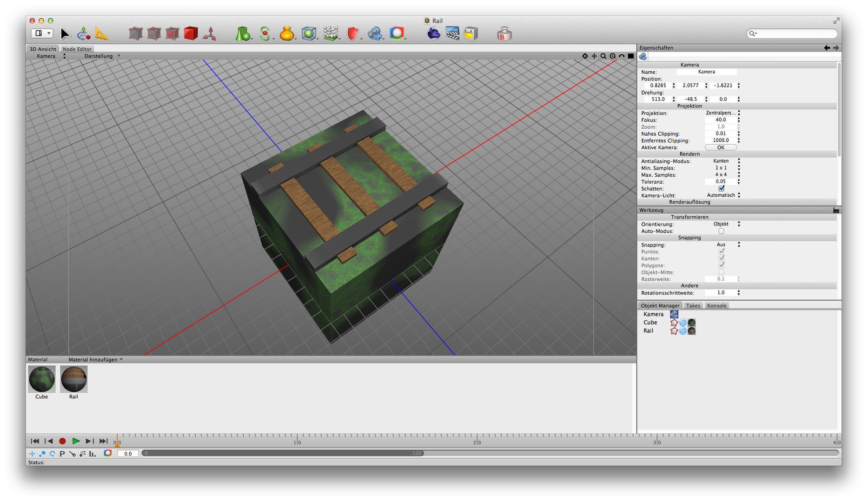Open the orange vase creator objects icon
This screenshot has width=868, height=502.
(x=287, y=33)
